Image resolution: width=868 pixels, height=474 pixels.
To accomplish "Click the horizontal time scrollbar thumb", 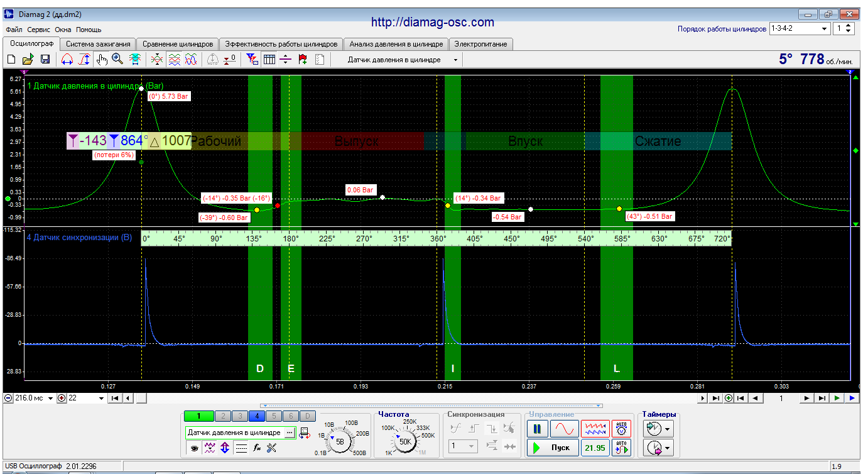I will click(142, 398).
